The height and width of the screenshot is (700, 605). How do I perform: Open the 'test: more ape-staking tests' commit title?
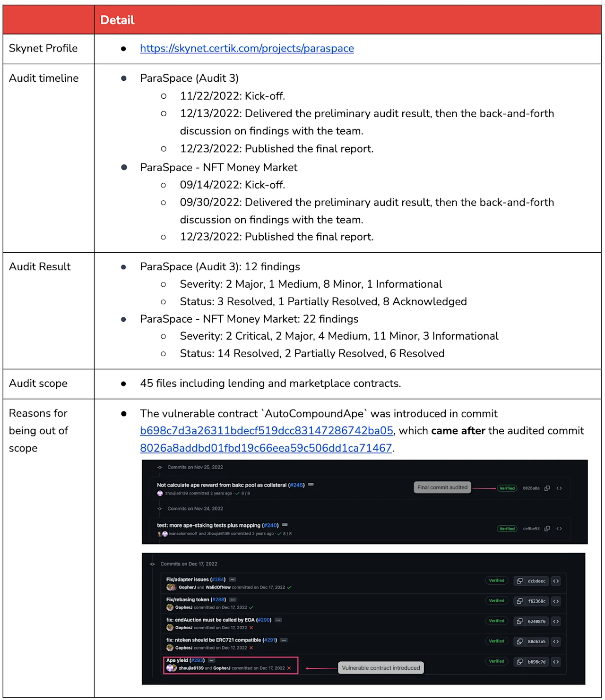coord(209,525)
